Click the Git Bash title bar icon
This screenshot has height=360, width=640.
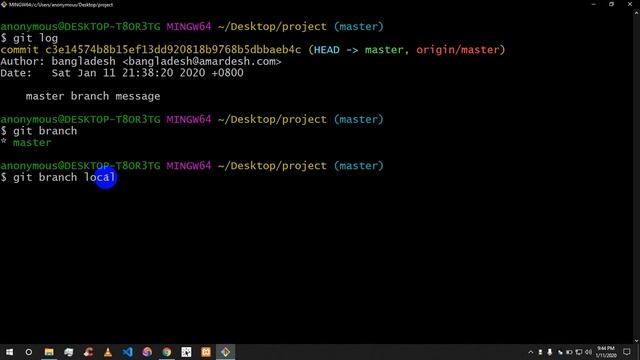click(x=4, y=4)
